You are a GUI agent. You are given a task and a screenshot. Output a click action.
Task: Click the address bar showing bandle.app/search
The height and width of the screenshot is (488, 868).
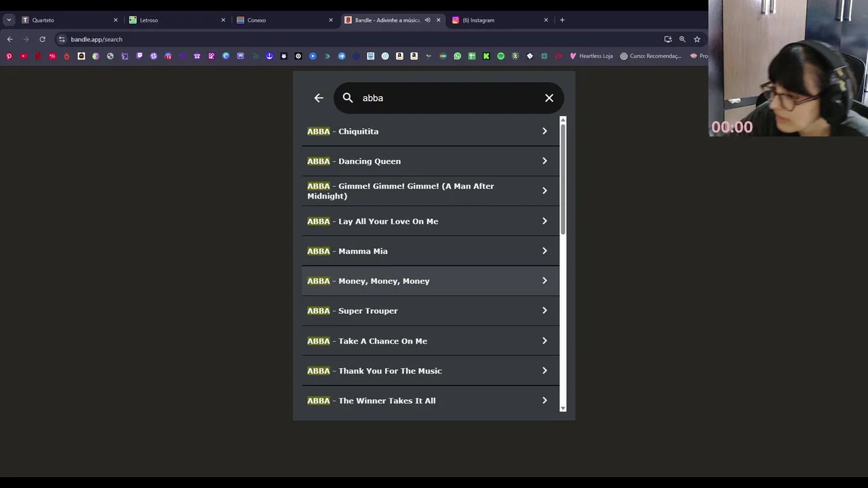(359, 39)
